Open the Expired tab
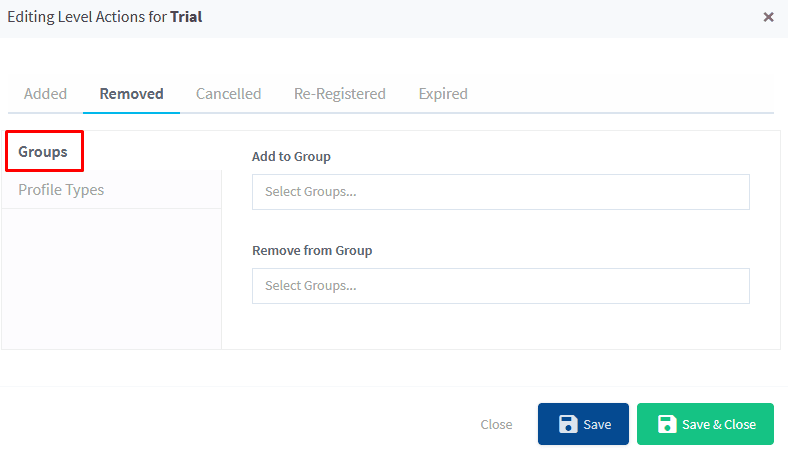 click(x=443, y=94)
